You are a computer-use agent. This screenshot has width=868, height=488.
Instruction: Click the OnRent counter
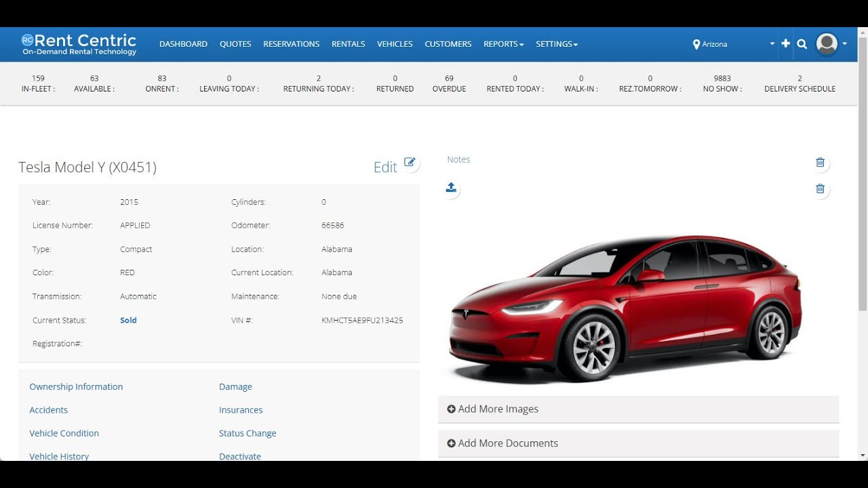coord(162,83)
